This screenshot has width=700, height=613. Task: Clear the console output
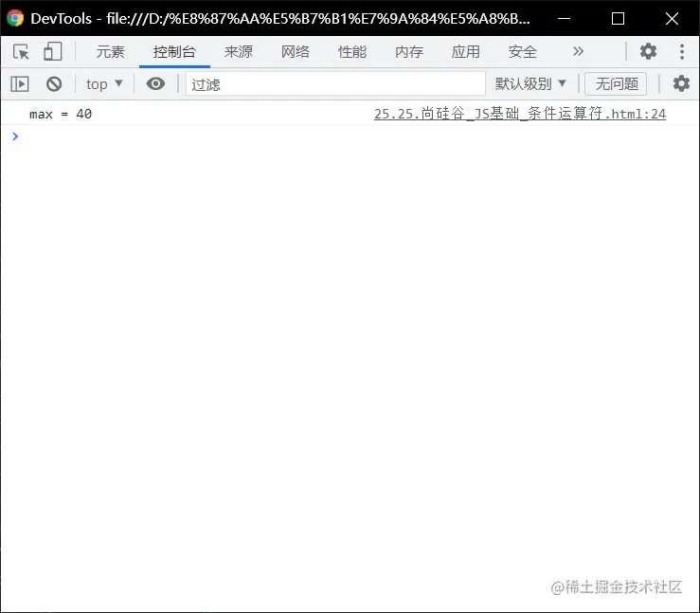(x=54, y=84)
